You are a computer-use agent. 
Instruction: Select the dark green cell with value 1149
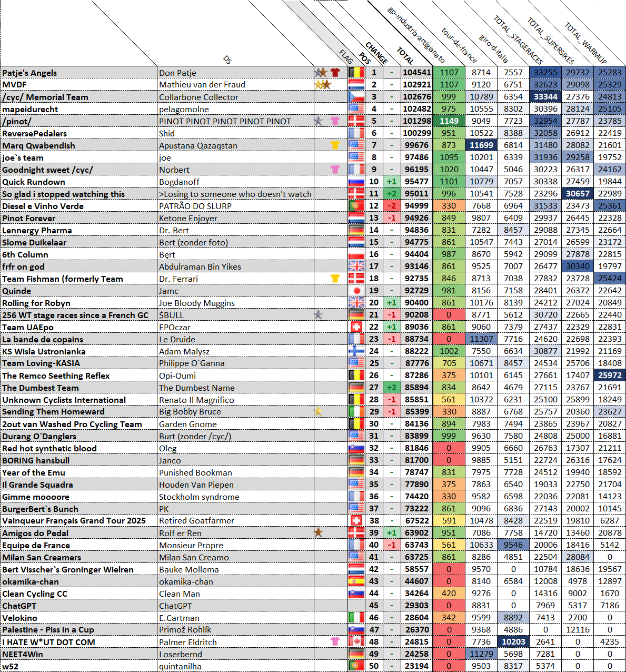point(449,121)
